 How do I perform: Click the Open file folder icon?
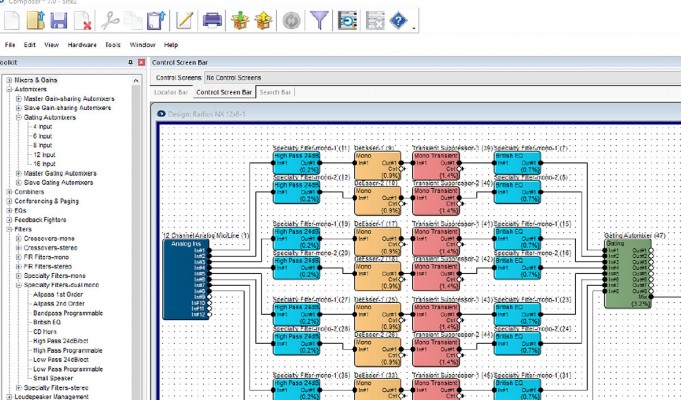click(x=36, y=20)
